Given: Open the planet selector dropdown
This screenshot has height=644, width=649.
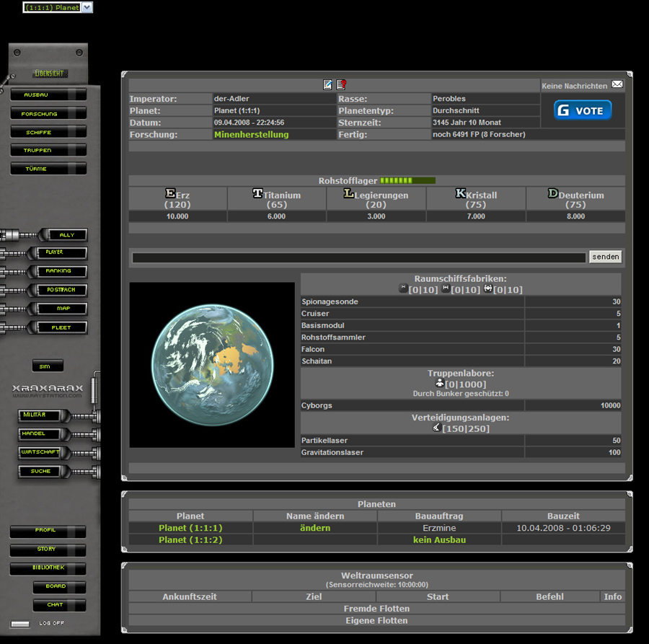Looking at the screenshot, I should coord(87,7).
